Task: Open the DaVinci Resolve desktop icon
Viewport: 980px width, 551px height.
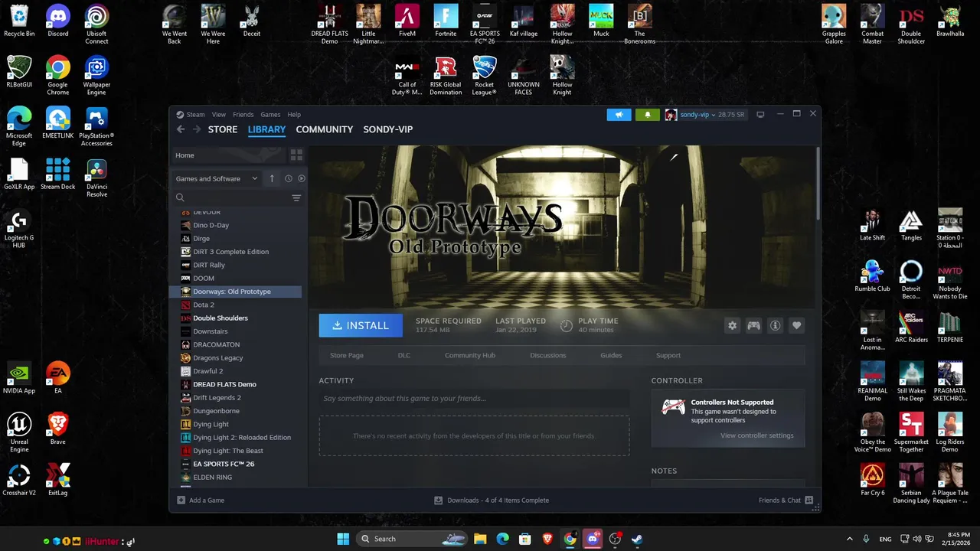Action: click(96, 178)
